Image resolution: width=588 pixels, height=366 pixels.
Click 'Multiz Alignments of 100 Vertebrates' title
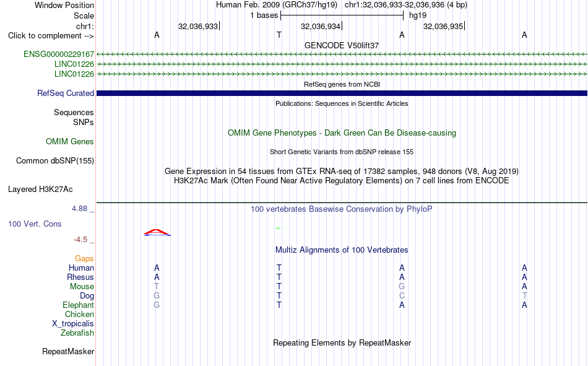(342, 250)
